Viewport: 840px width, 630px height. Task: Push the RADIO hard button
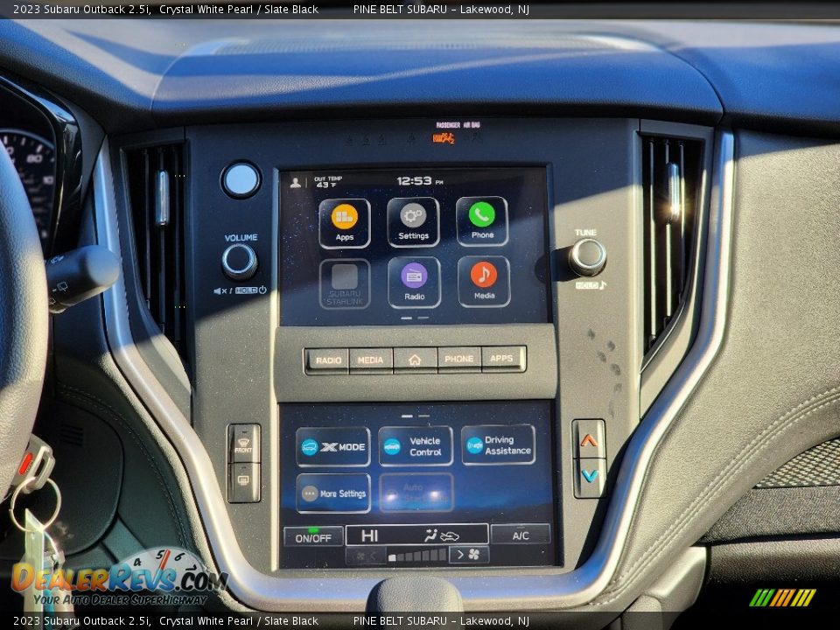[328, 360]
